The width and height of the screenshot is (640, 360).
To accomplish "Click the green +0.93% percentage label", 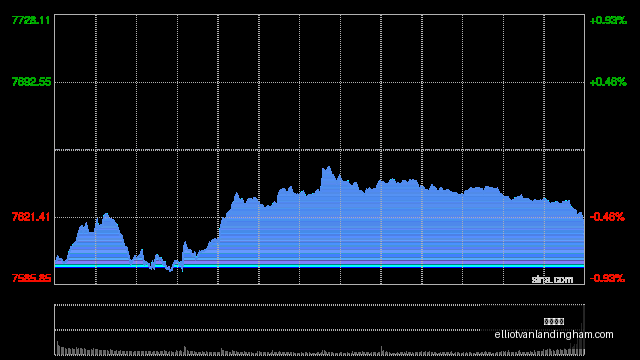I will tap(608, 20).
